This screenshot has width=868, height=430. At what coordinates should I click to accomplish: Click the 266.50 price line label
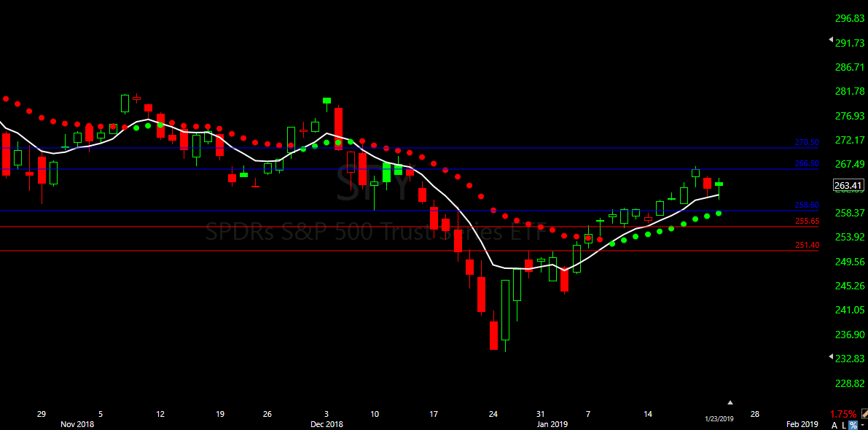807,163
